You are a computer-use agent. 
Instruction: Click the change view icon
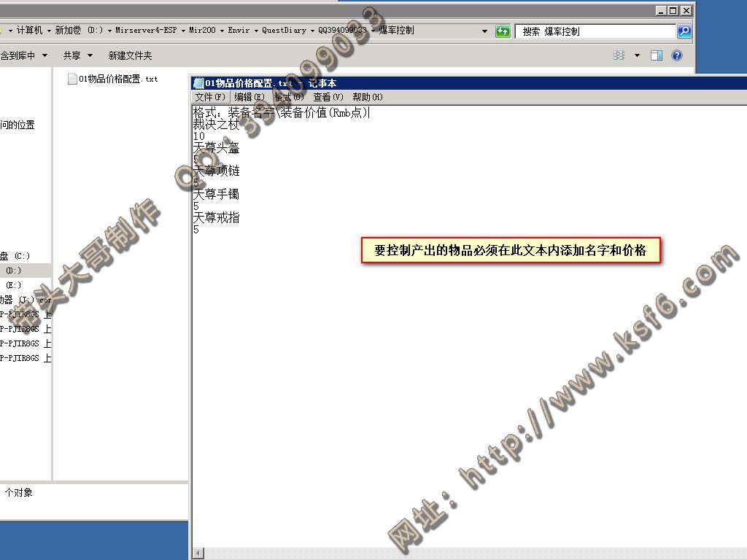click(619, 55)
